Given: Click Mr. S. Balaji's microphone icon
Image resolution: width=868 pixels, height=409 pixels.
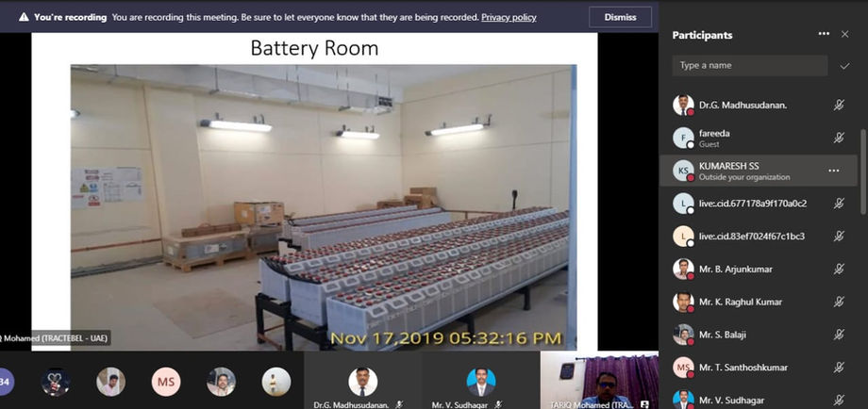Looking at the screenshot, I should click(839, 335).
